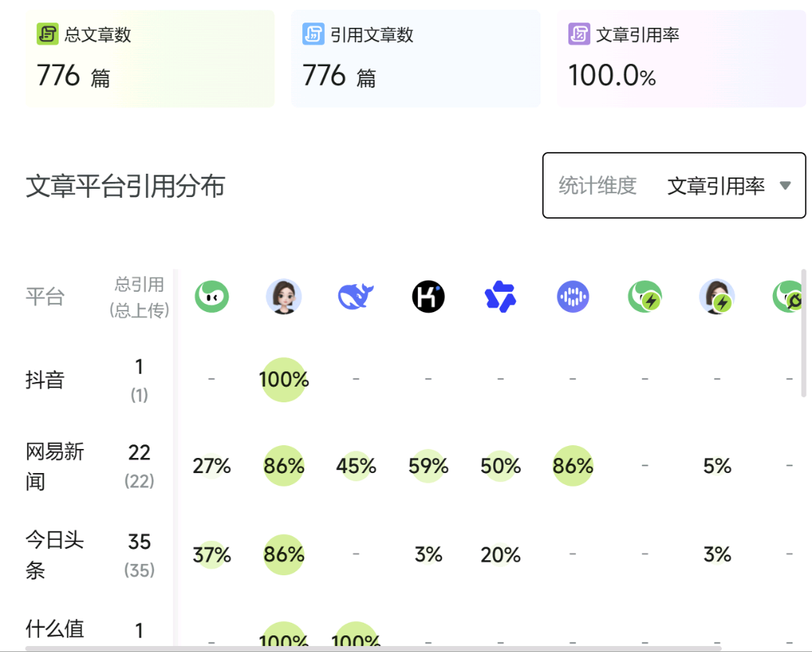Click the 59% value in 网易新闻 row
The image size is (812, 652).
tap(429, 466)
